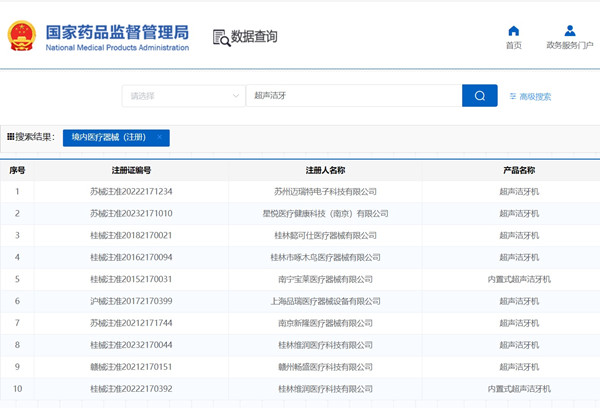Select registration number 桂械注准20162170094
The height and width of the screenshot is (408, 600).
pyautogui.click(x=131, y=257)
